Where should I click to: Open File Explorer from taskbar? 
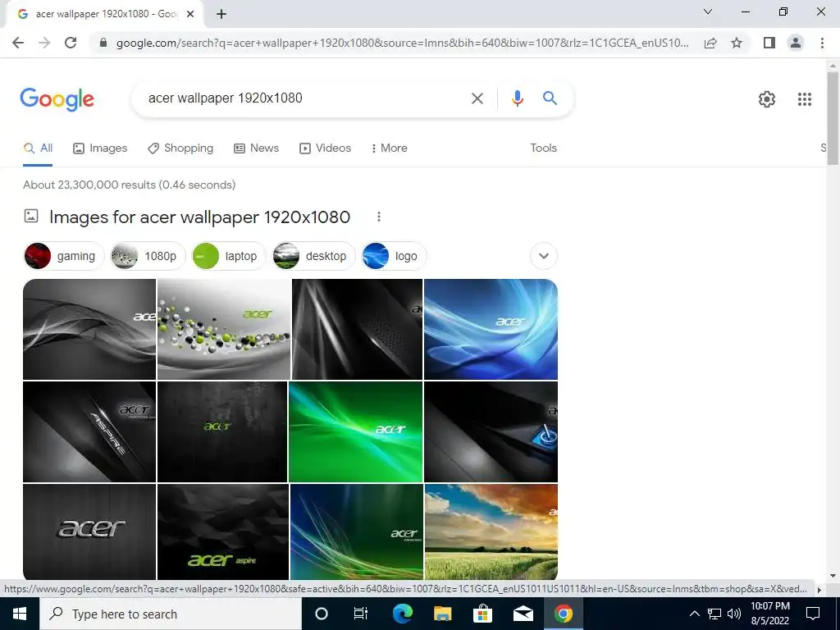point(442,614)
